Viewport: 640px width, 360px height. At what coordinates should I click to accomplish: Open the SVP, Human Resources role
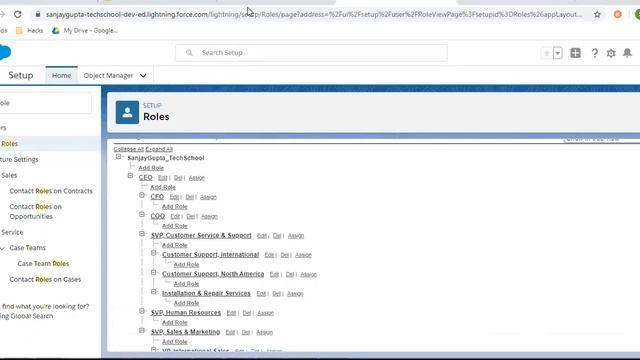[186, 313]
